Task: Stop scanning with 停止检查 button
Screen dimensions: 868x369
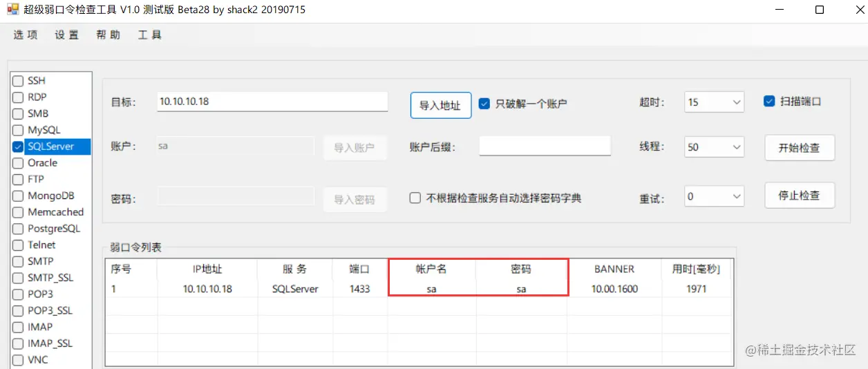Action: (x=800, y=196)
